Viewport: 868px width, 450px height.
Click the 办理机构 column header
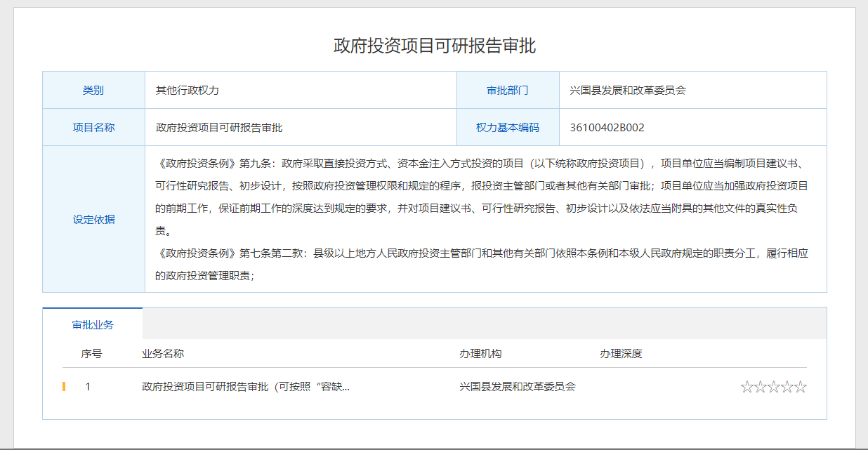[x=480, y=354]
